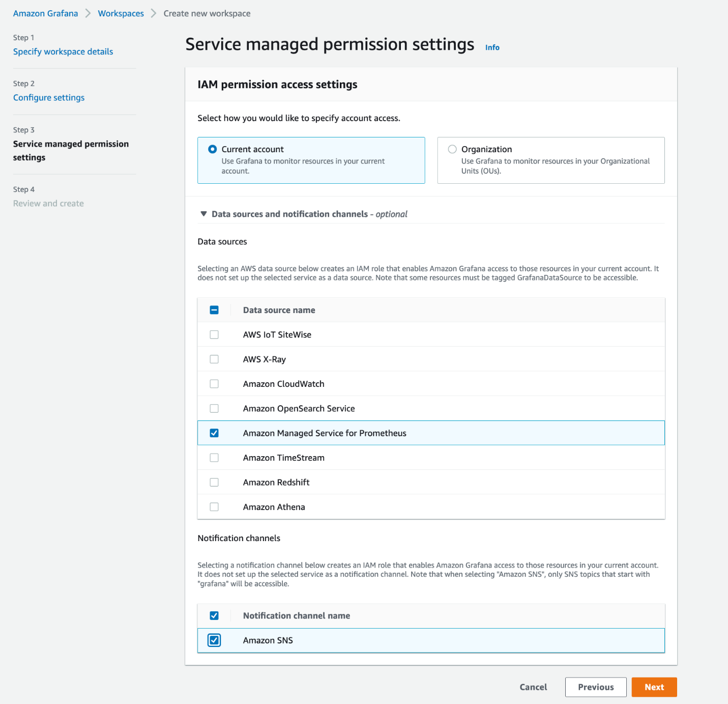This screenshot has width=728, height=704.
Task: Cancel the workspace creation
Action: tap(533, 687)
